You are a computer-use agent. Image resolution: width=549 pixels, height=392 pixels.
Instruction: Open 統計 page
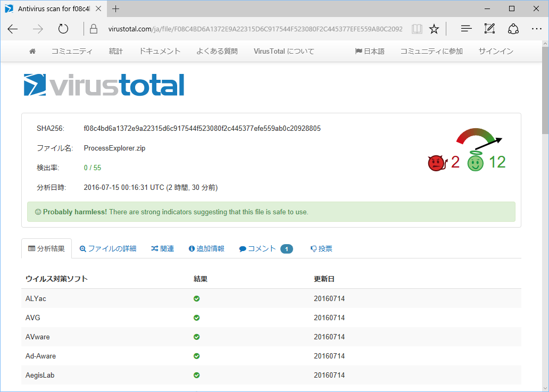[116, 52]
